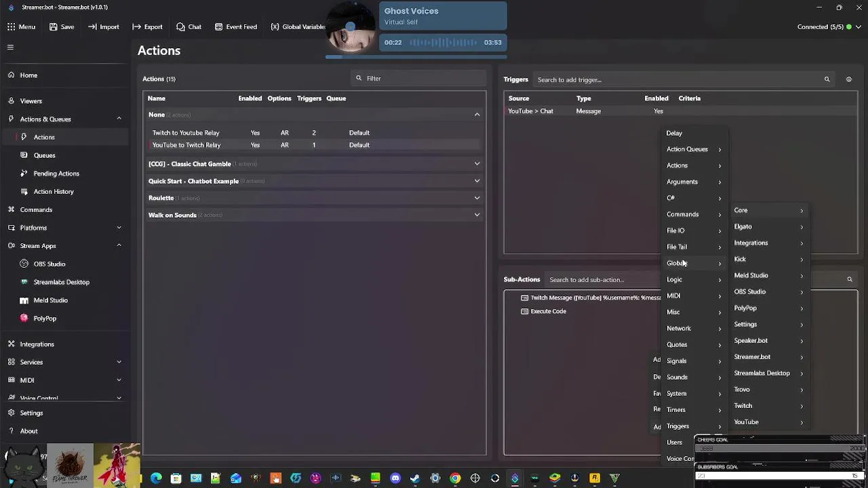Click the Connected (5/5) status
This screenshot has height=488, width=868.
(x=829, y=27)
